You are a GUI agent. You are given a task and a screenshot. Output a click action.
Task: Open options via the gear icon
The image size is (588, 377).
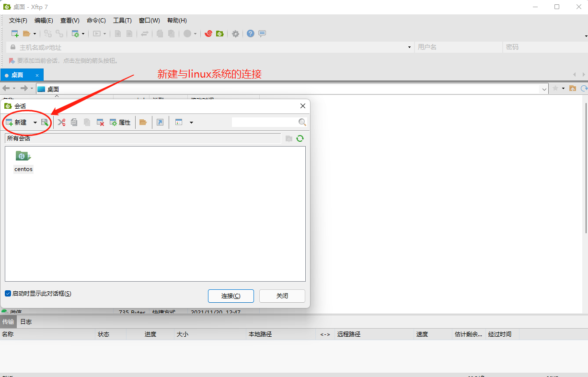pos(235,34)
